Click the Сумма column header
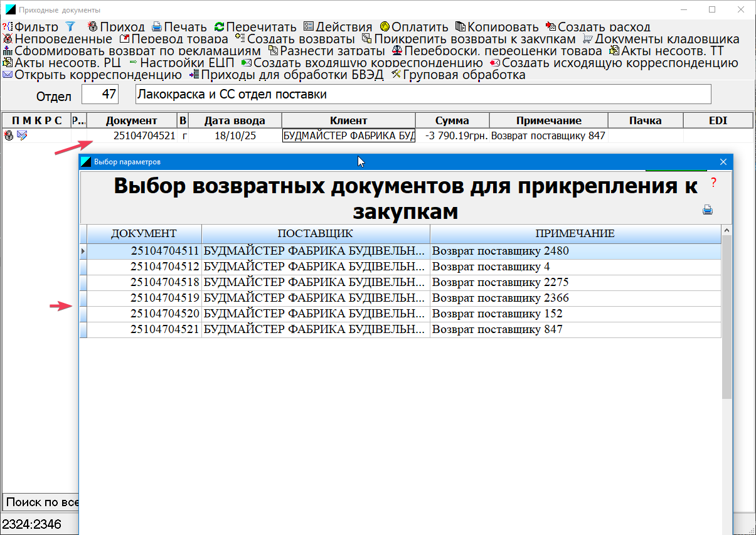The width and height of the screenshot is (756, 535). coord(452,120)
